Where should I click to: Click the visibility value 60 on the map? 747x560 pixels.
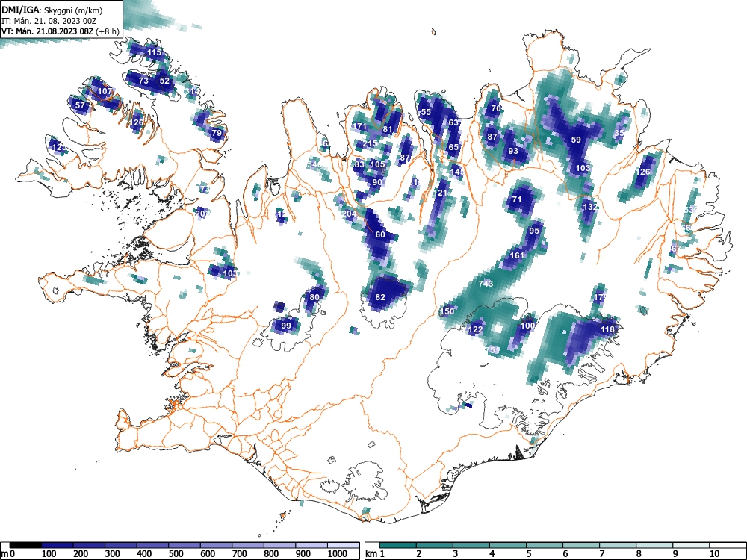[x=380, y=234]
